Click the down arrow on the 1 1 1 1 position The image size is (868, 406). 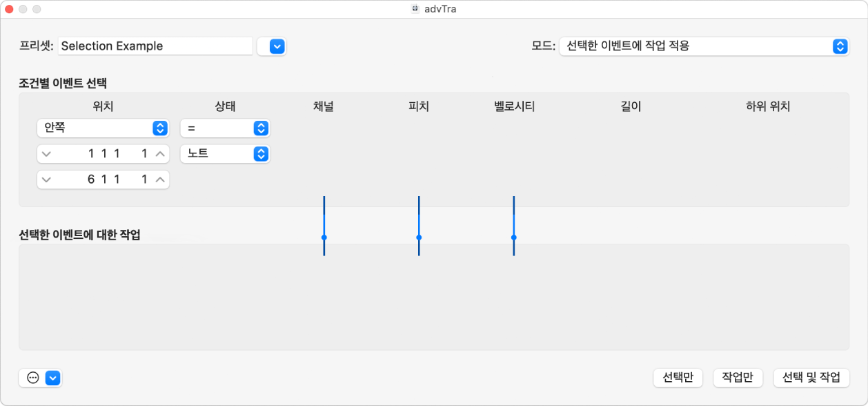46,153
